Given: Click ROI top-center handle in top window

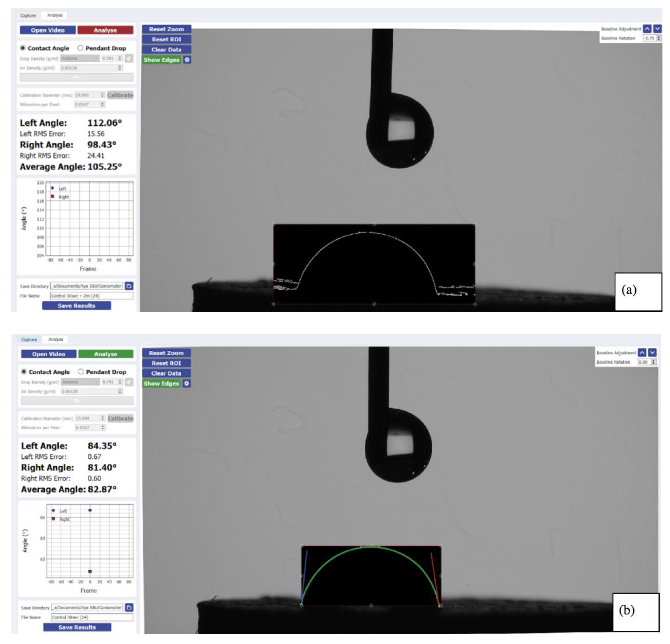Looking at the screenshot, I should [374, 224].
